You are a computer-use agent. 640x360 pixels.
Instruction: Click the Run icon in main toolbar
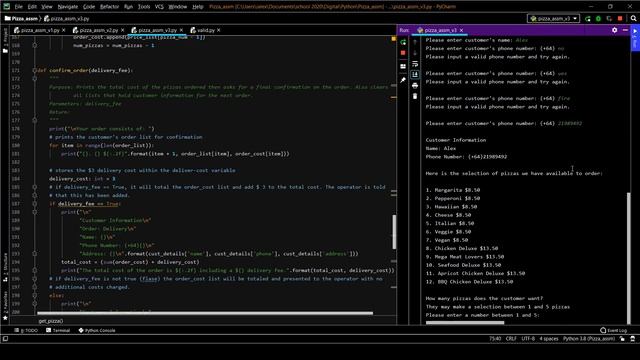point(588,19)
